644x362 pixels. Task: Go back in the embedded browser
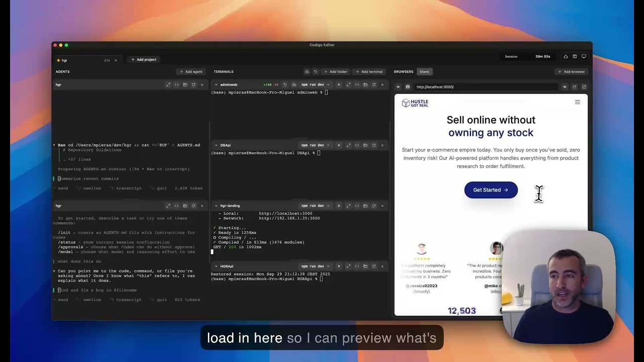click(398, 87)
